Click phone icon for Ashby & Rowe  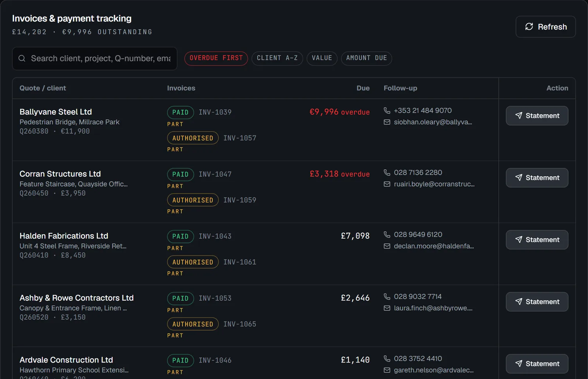coord(387,297)
